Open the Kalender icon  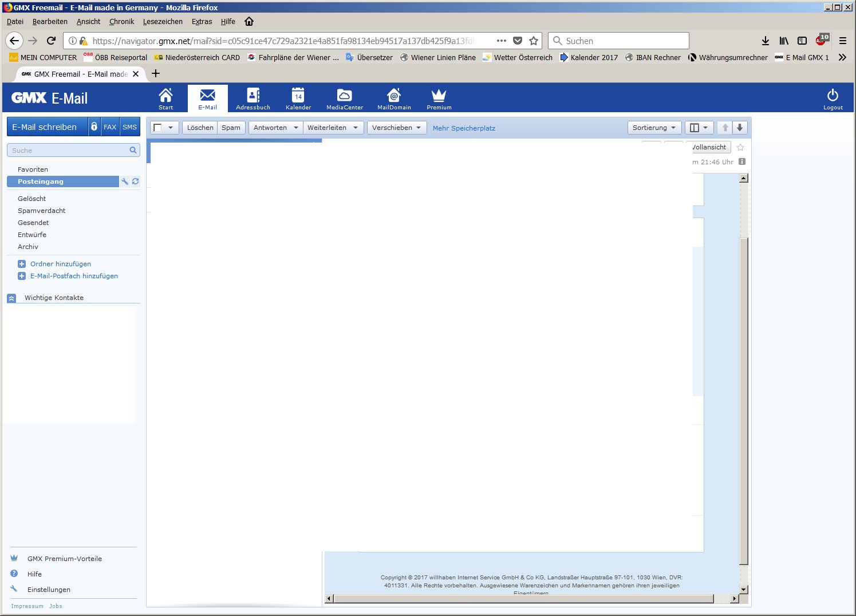298,98
